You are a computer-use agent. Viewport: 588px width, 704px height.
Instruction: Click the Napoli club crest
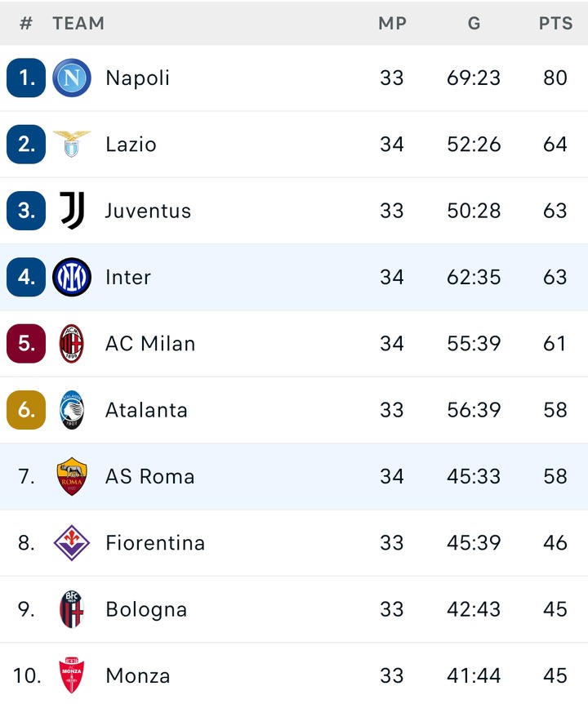72,78
